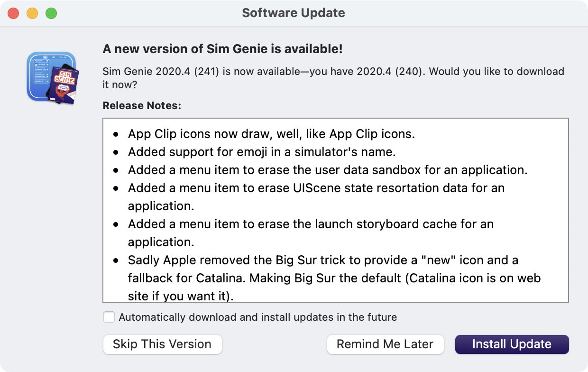Viewport: 588px width, 372px height.
Task: Enable automatically download and install updates checkbox
Action: click(109, 317)
